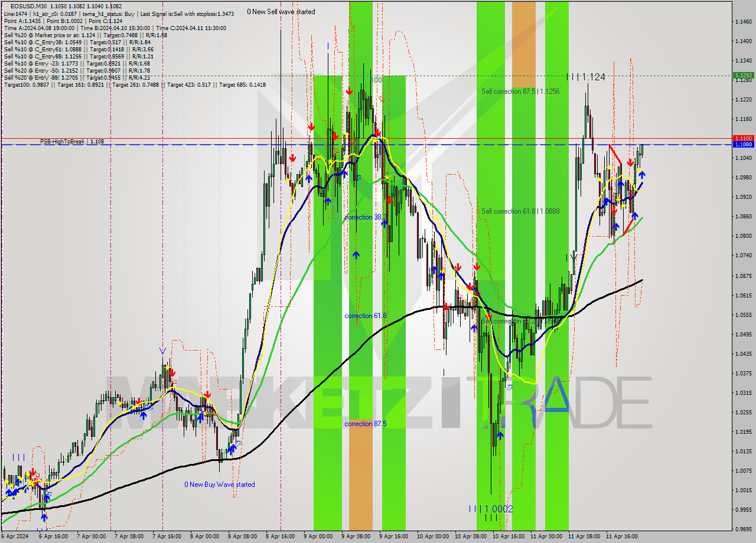The height and width of the screenshot is (543, 756).
Task: Click the '10 Apr 08:00' time axis label
Action: point(471,537)
